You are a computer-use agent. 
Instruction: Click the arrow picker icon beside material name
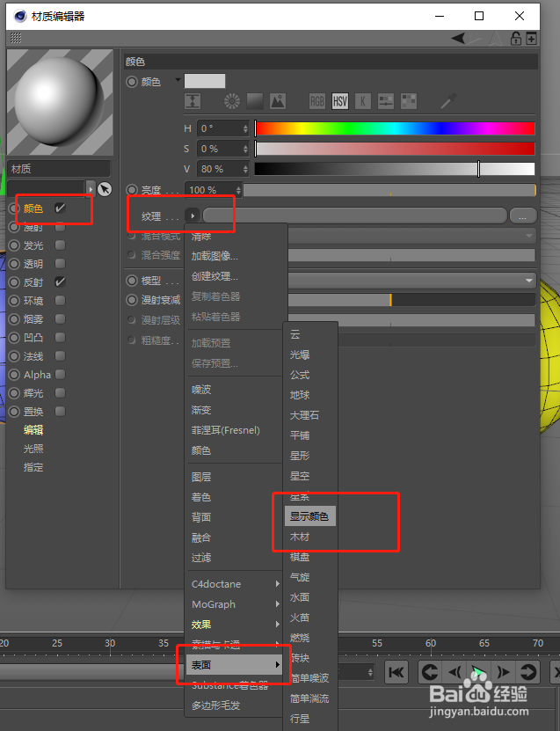click(x=105, y=189)
